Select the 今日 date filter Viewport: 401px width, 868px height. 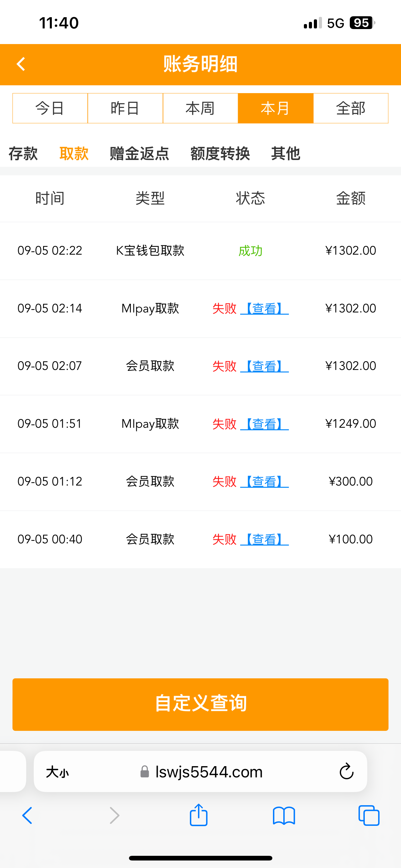(50, 108)
